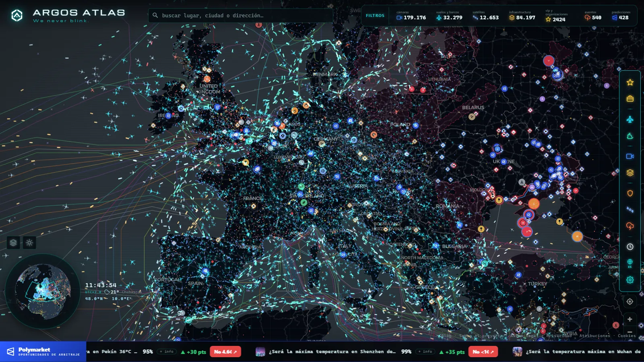Toggle the shield layer in sidebar
The image size is (644, 362).
click(630, 193)
